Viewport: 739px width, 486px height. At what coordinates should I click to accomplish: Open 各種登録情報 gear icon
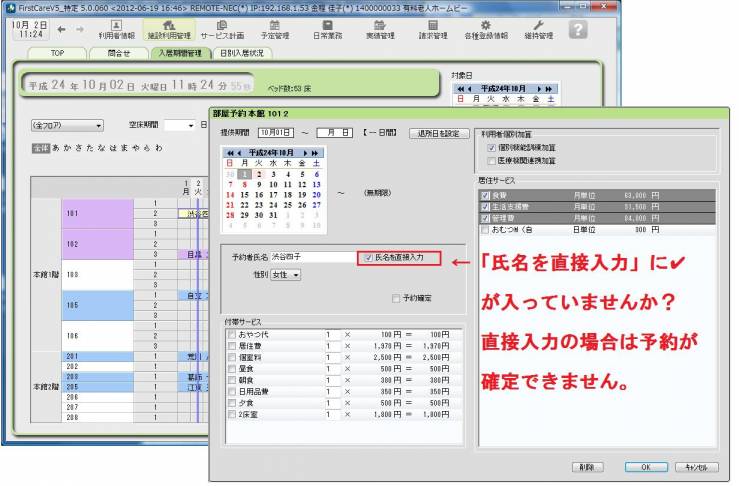pyautogui.click(x=485, y=29)
